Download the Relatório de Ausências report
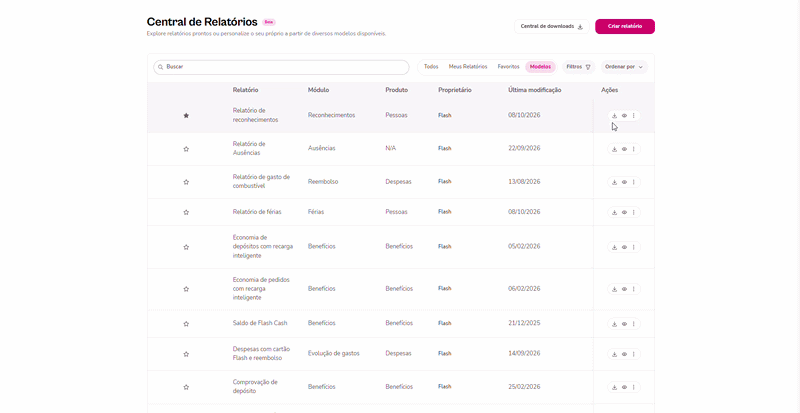 (614, 149)
